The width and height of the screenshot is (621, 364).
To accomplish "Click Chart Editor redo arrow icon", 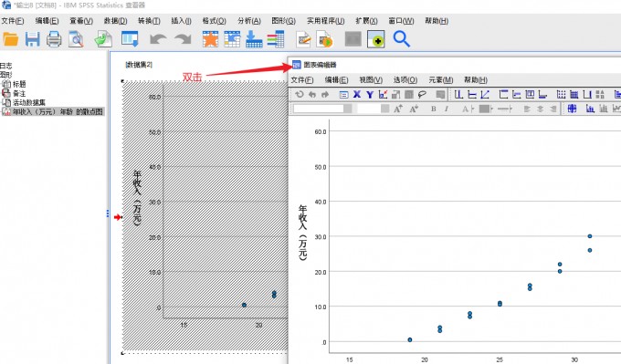I will tap(325, 95).
